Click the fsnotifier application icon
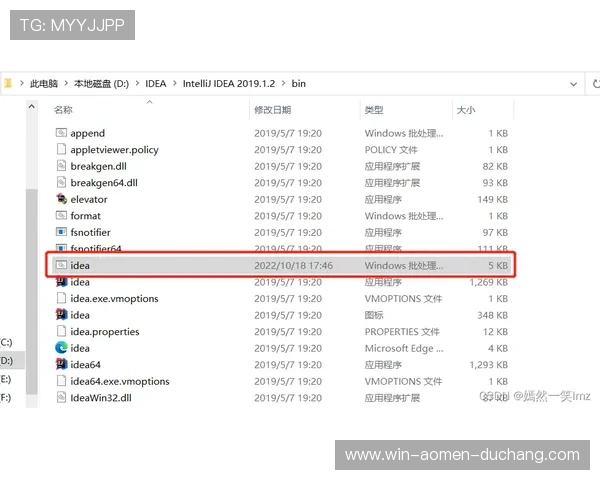 [61, 232]
